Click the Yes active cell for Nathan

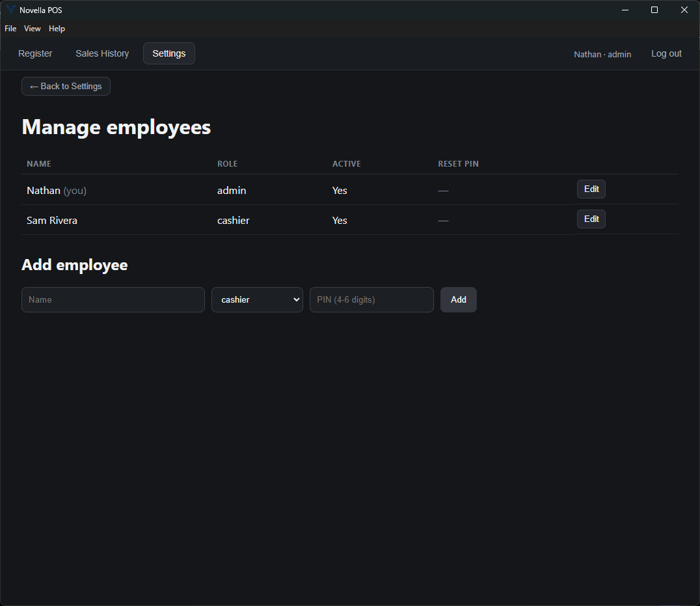pyautogui.click(x=340, y=191)
